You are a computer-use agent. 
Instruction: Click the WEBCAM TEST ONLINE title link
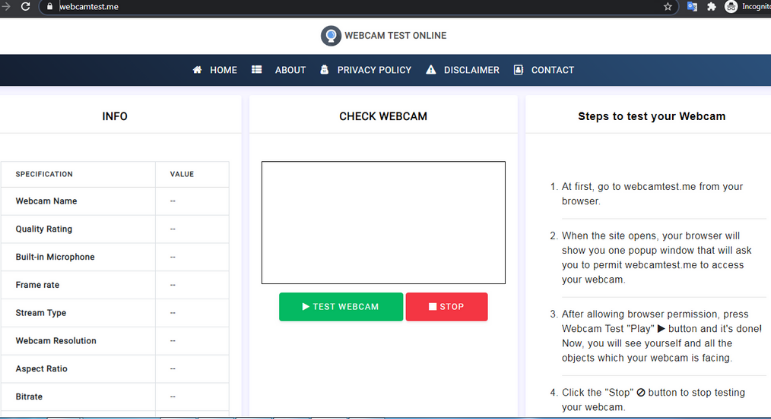(x=395, y=36)
